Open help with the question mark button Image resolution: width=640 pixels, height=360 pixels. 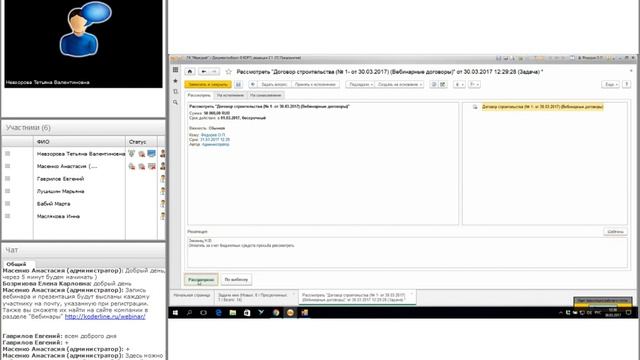[x=627, y=84]
